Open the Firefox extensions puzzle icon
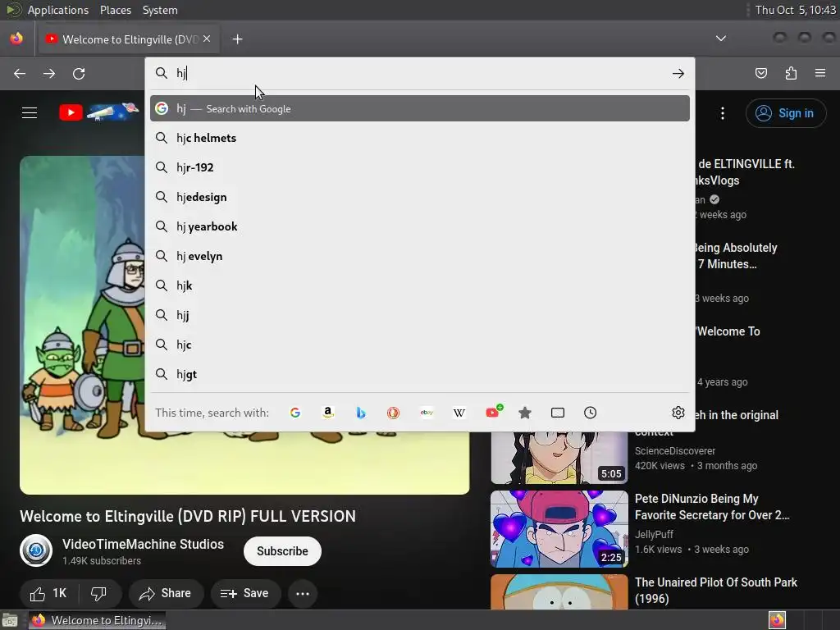Image resolution: width=840 pixels, height=630 pixels. (791, 73)
